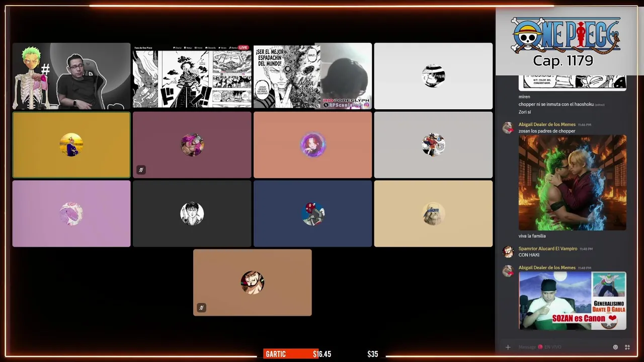644x362 pixels.
Task: Click Abigail's chat avatar beside the 11:46 PM message
Action: pyautogui.click(x=508, y=128)
